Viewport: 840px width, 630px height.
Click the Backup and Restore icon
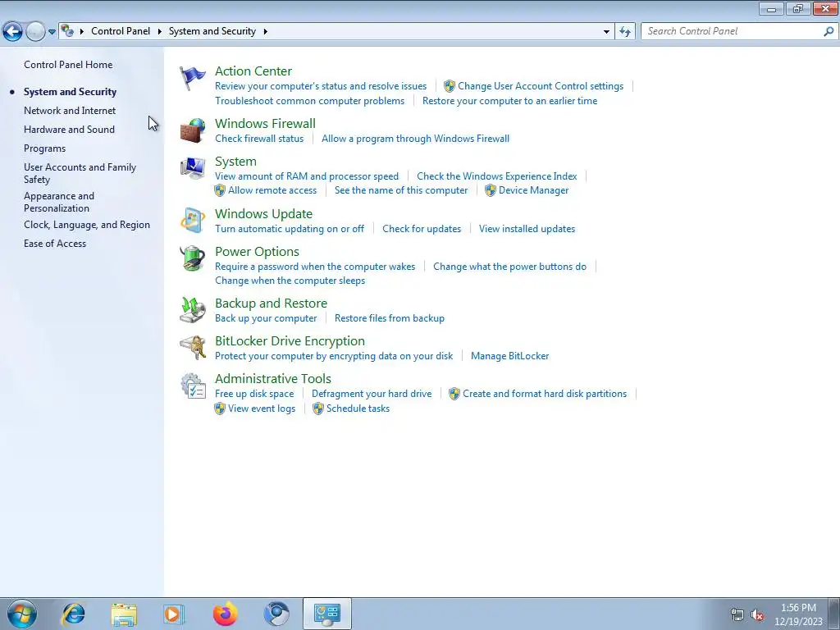pos(192,310)
